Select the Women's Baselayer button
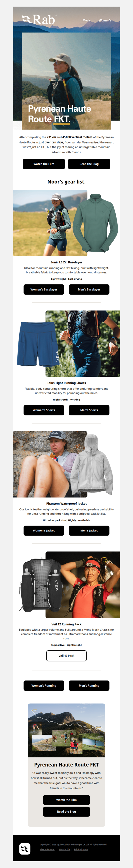Screen dimensions: 133x868 coord(44,289)
